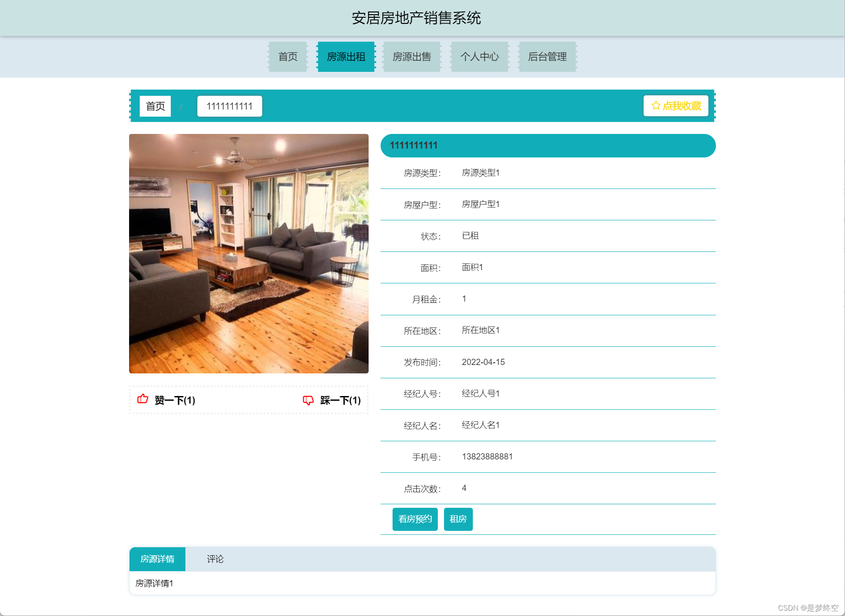This screenshot has width=845, height=616.
Task: Click the star icon in the 点我收藏 button
Action: point(656,106)
